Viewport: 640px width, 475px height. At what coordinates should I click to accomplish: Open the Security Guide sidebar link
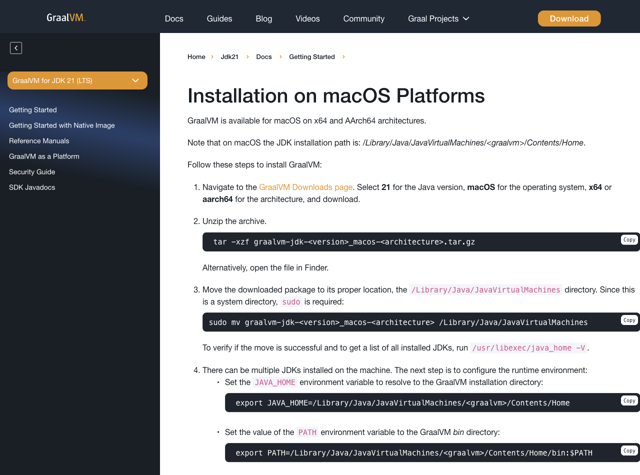pyautogui.click(x=32, y=172)
